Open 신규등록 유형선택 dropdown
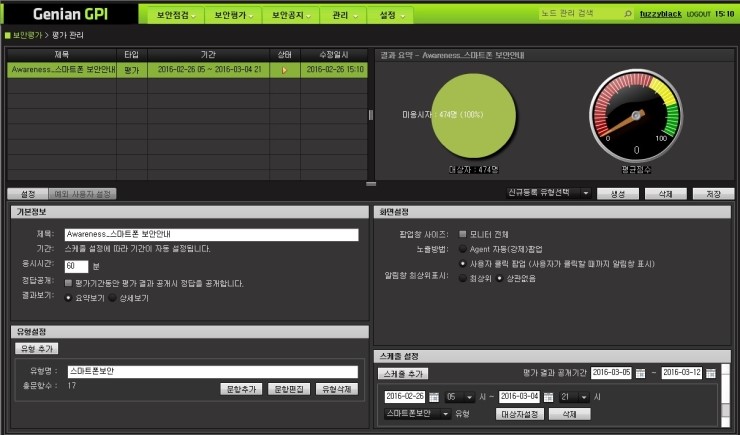 (x=549, y=193)
